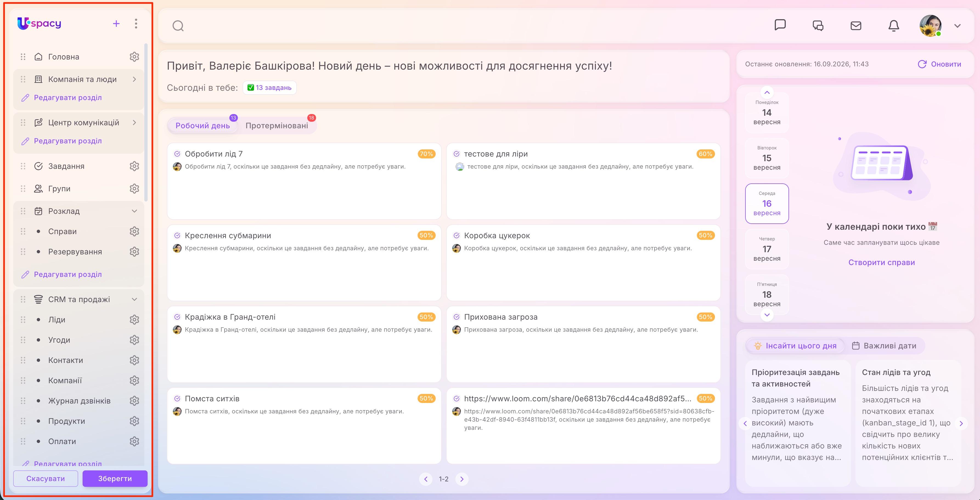980x500 pixels.
Task: Click the user avatar photo
Action: pyautogui.click(x=931, y=26)
